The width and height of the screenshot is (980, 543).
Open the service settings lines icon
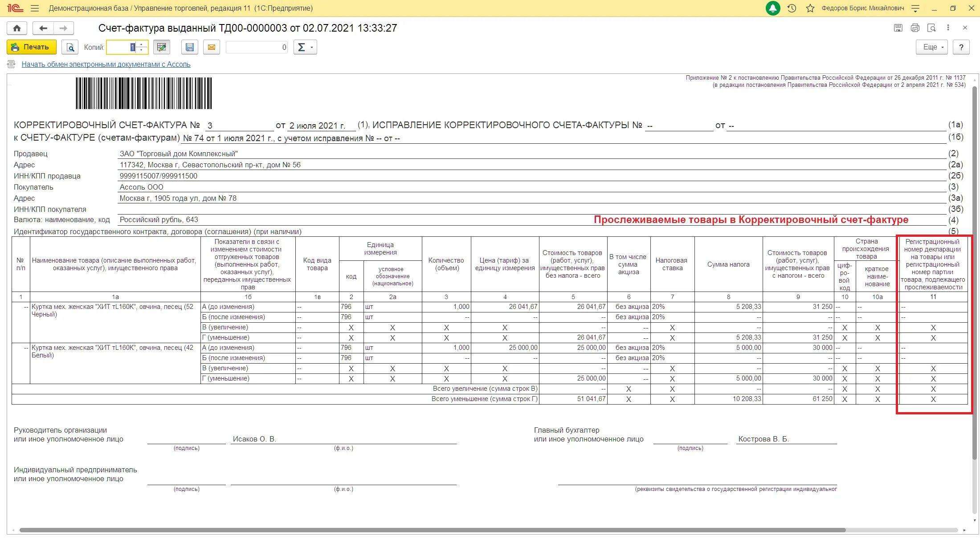[915, 8]
